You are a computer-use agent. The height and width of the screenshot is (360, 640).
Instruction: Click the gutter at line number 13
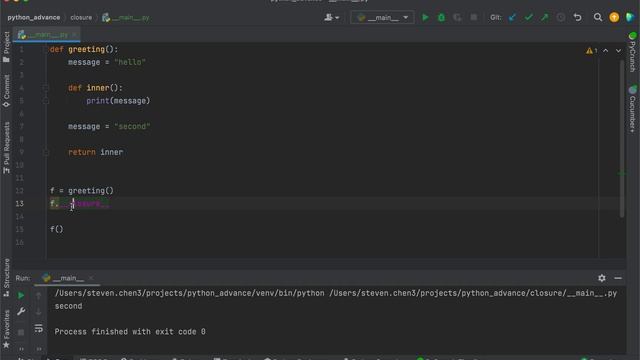[19, 203]
